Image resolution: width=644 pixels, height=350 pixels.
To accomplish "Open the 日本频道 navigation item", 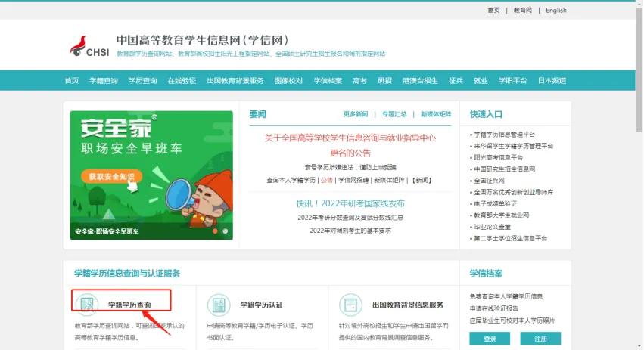I will click(x=552, y=80).
